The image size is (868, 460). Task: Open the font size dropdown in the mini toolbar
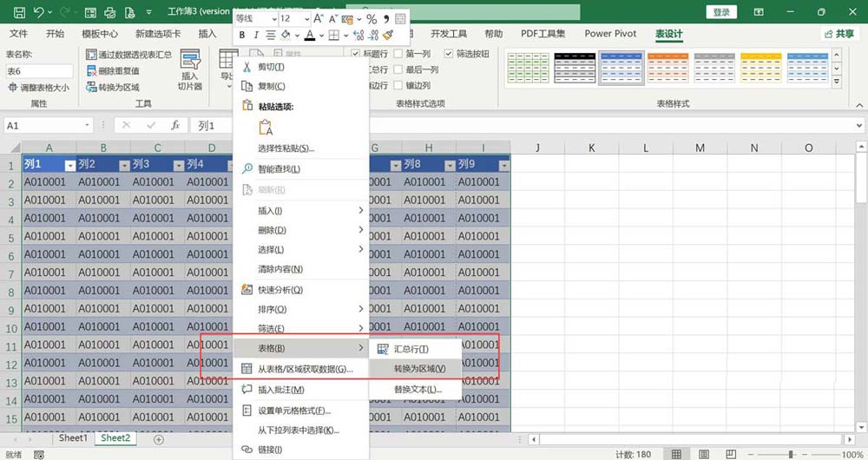[x=306, y=18]
